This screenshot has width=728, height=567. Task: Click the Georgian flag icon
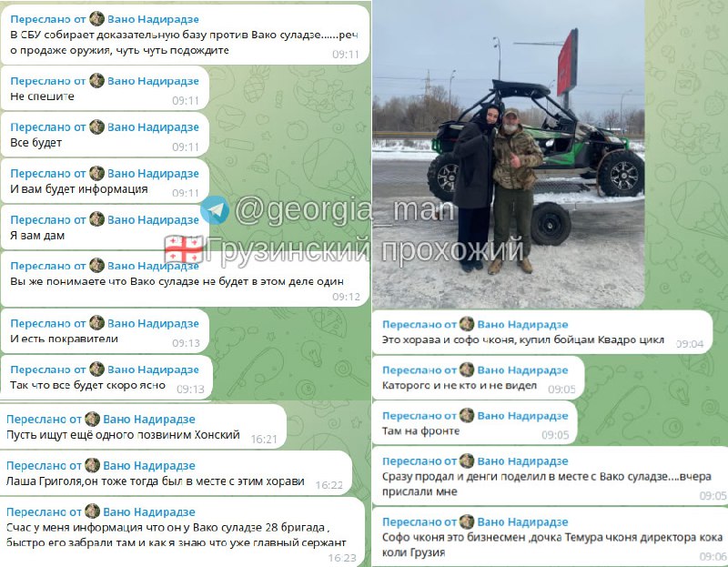click(184, 249)
